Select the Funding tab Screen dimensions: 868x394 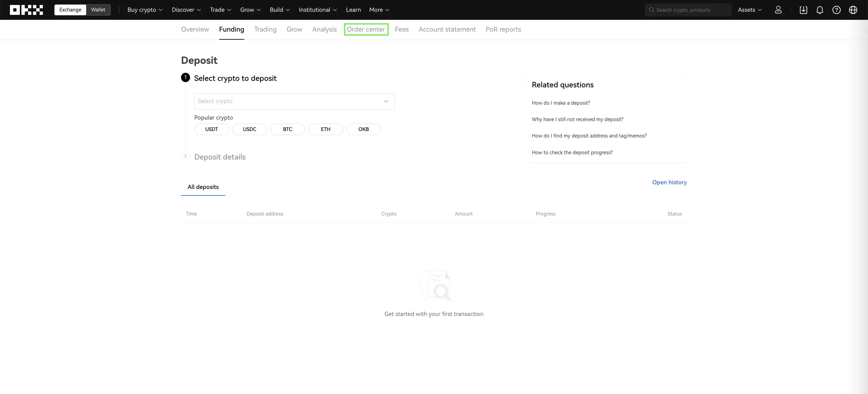click(x=232, y=29)
